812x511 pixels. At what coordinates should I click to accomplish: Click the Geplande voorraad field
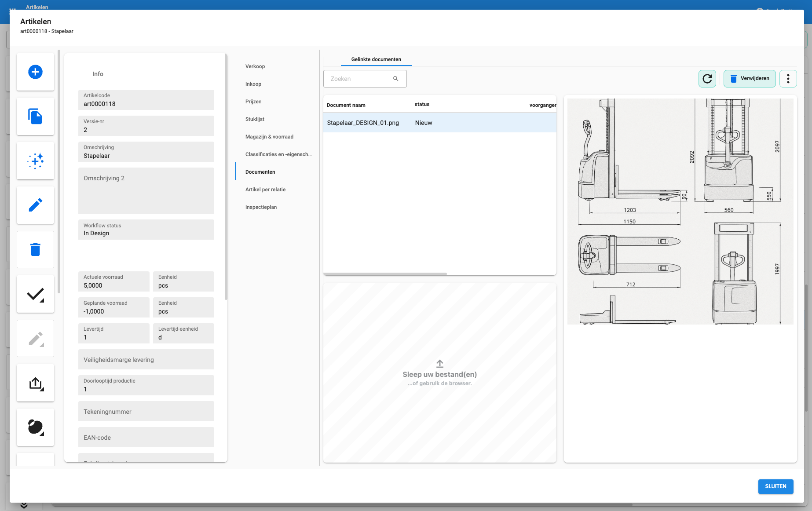114,307
